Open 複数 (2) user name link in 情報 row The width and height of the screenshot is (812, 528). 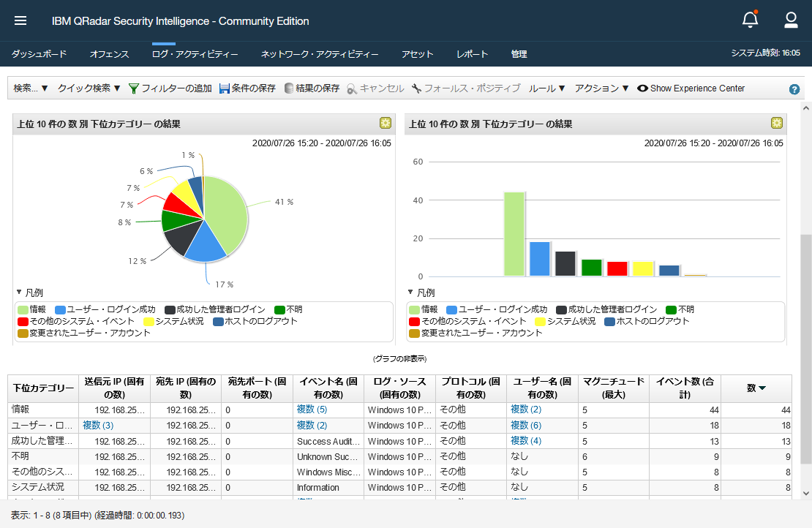click(526, 410)
